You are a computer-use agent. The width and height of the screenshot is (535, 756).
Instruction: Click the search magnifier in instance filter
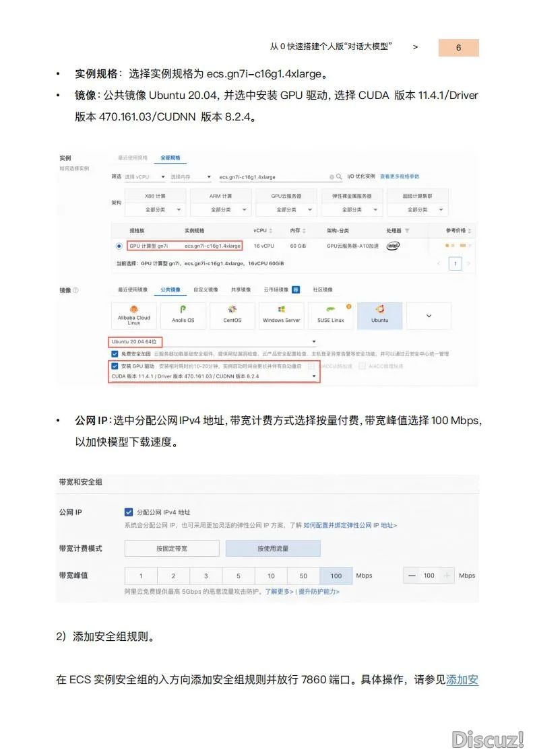tap(339, 177)
